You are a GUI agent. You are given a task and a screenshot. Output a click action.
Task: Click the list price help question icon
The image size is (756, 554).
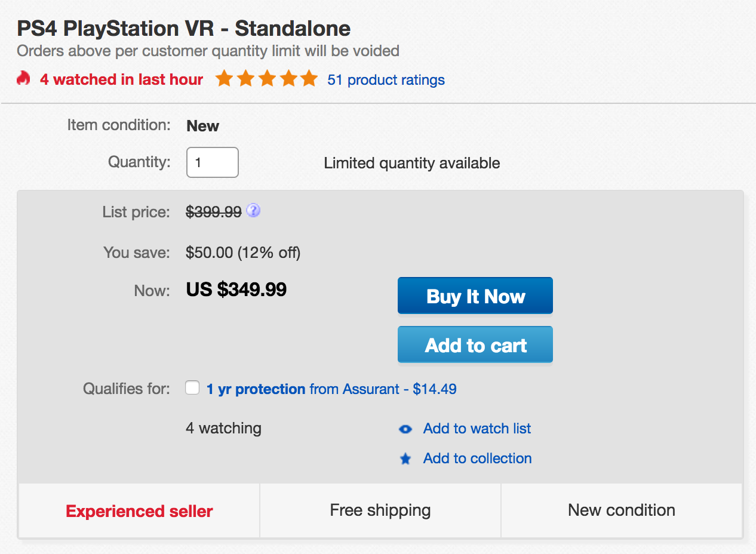coord(253,211)
